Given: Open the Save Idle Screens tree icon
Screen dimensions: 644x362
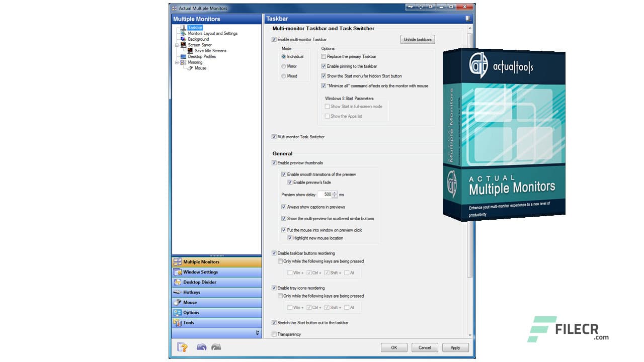Looking at the screenshot, I should click(190, 51).
